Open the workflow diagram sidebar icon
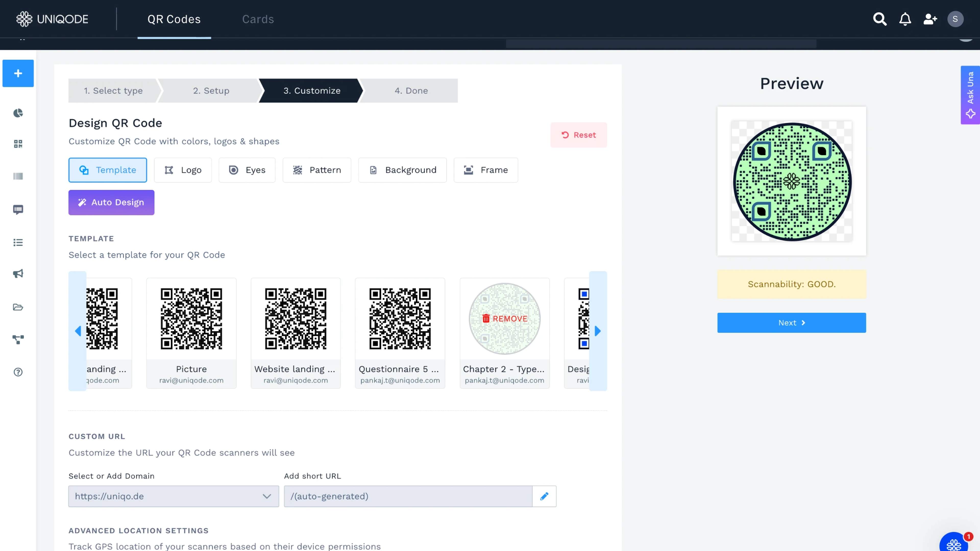The height and width of the screenshot is (551, 980). click(x=18, y=340)
